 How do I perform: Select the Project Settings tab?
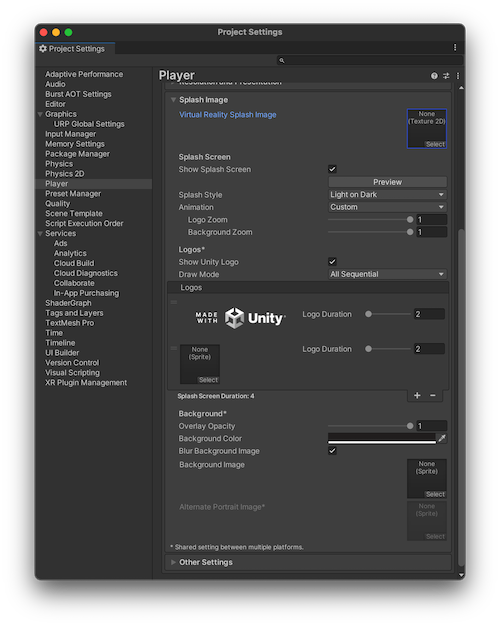pyautogui.click(x=75, y=49)
